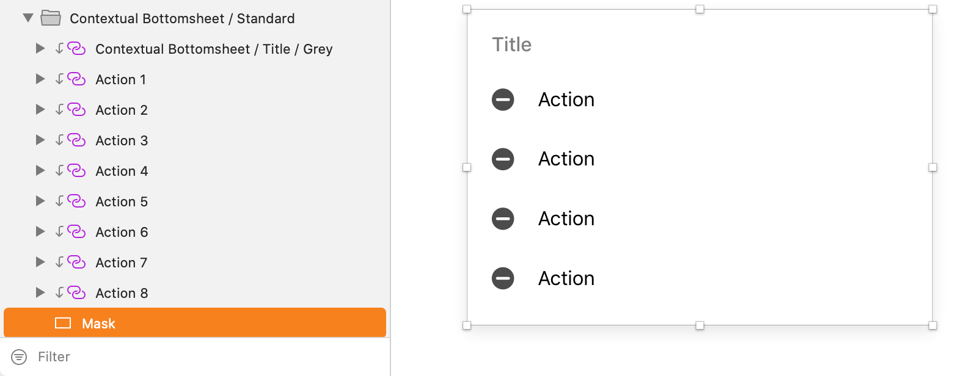
Task: Click the folder icon of Contextual Bottomsheet / Standard
Action: (x=51, y=18)
